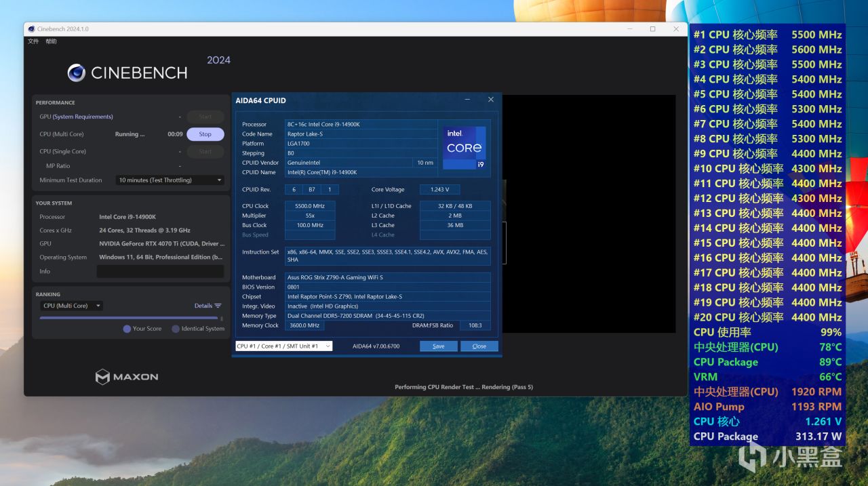Click the #2 CPU 核心频率 5600 MHz row
The image size is (868, 486).
[768, 49]
